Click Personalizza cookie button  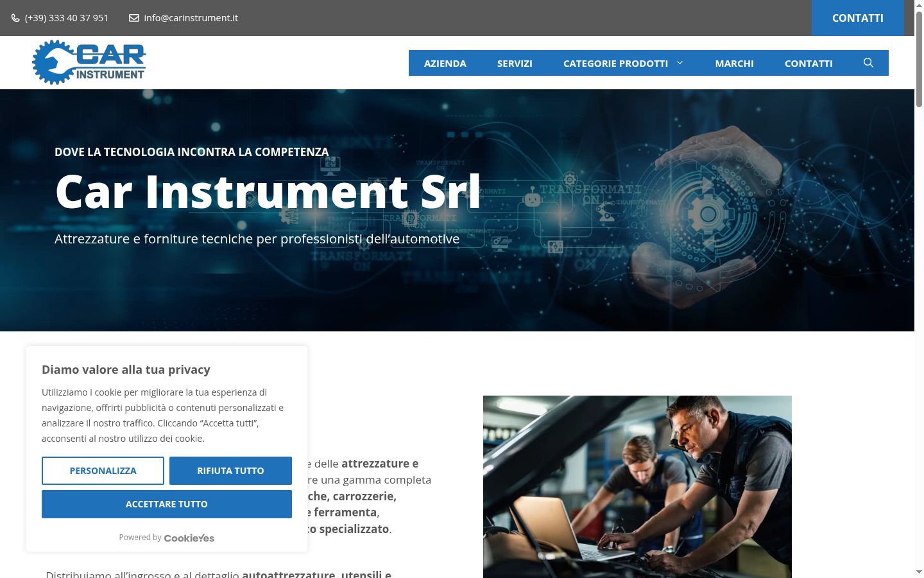coord(103,471)
